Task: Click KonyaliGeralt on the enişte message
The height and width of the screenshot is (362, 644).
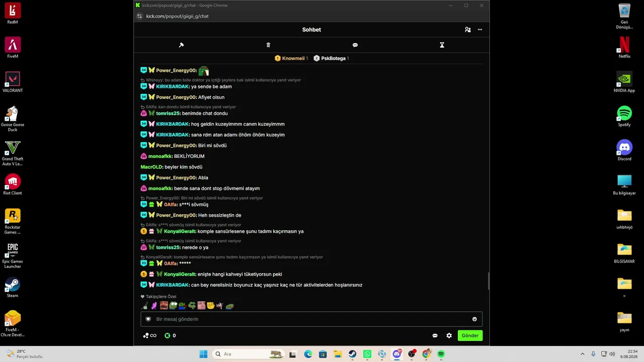Action: click(x=180, y=274)
